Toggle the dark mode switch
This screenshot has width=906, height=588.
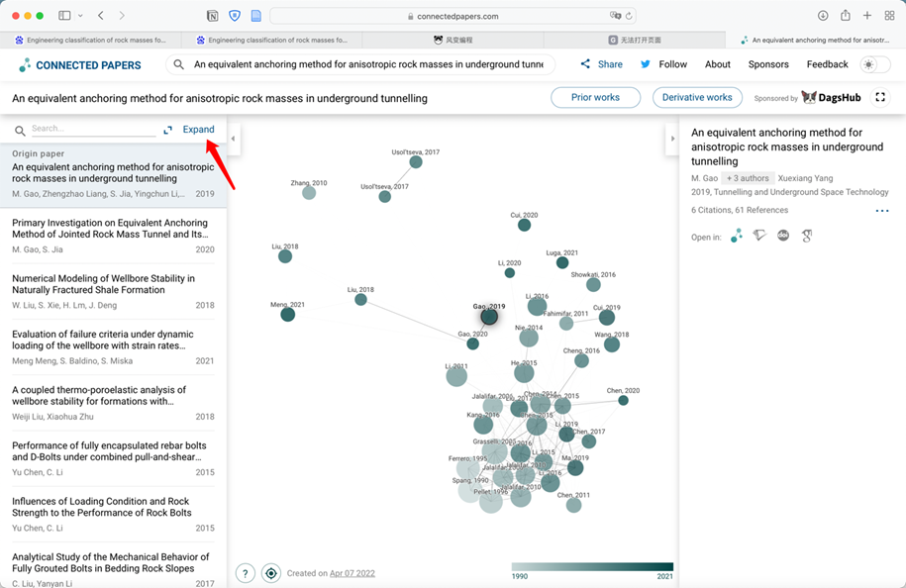point(874,64)
